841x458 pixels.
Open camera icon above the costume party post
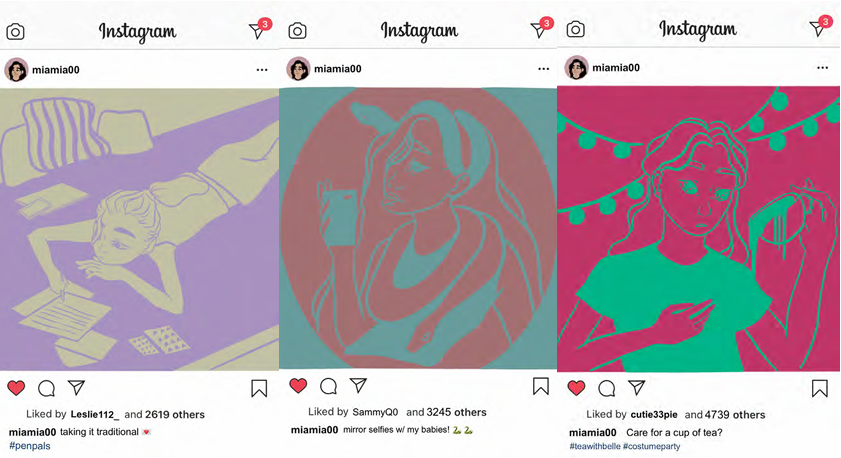click(576, 29)
